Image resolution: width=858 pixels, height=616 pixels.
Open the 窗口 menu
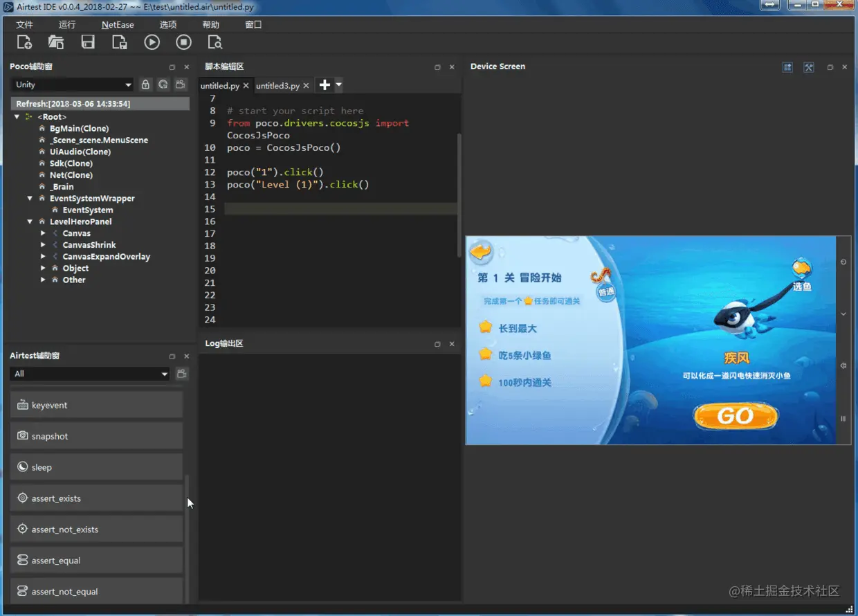(x=253, y=25)
